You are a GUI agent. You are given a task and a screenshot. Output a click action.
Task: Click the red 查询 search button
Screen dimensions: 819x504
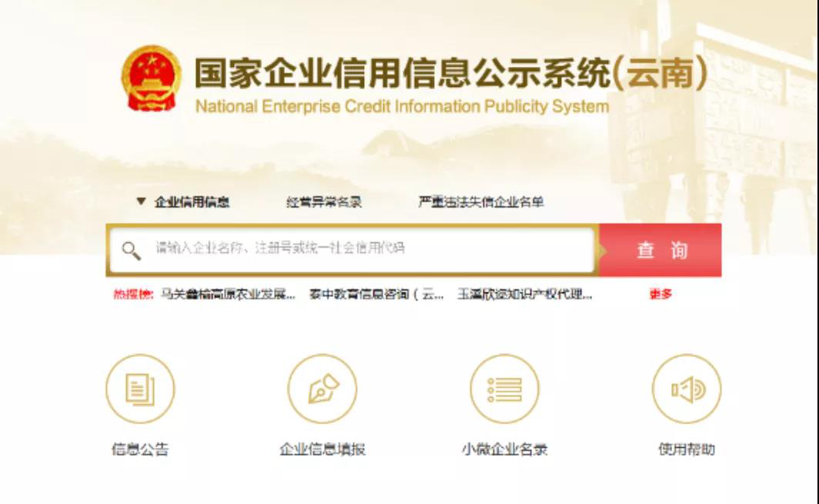pyautogui.click(x=660, y=250)
